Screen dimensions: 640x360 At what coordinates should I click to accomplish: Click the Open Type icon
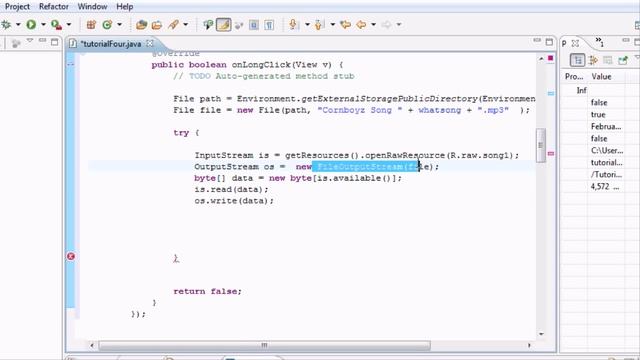pyautogui.click(x=141, y=25)
